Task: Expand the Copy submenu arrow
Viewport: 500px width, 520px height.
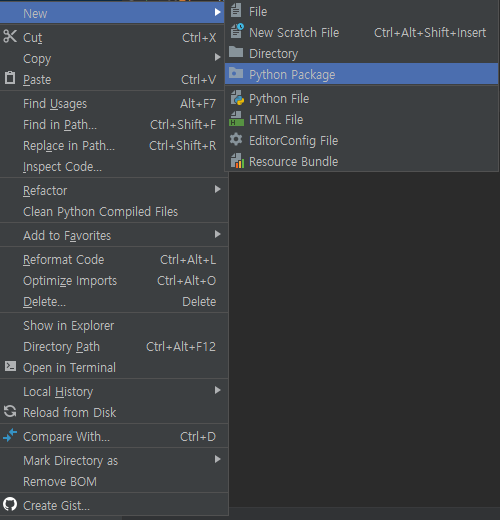Action: [x=217, y=57]
